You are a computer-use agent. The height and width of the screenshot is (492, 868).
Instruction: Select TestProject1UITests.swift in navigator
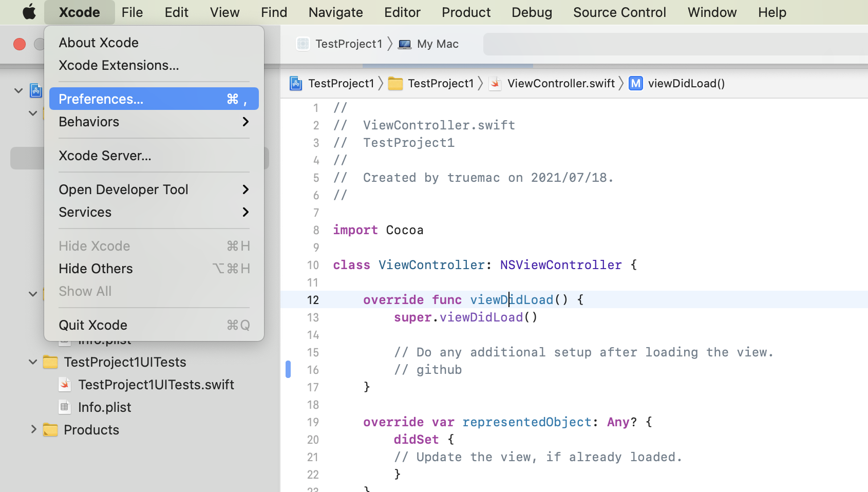coord(156,385)
